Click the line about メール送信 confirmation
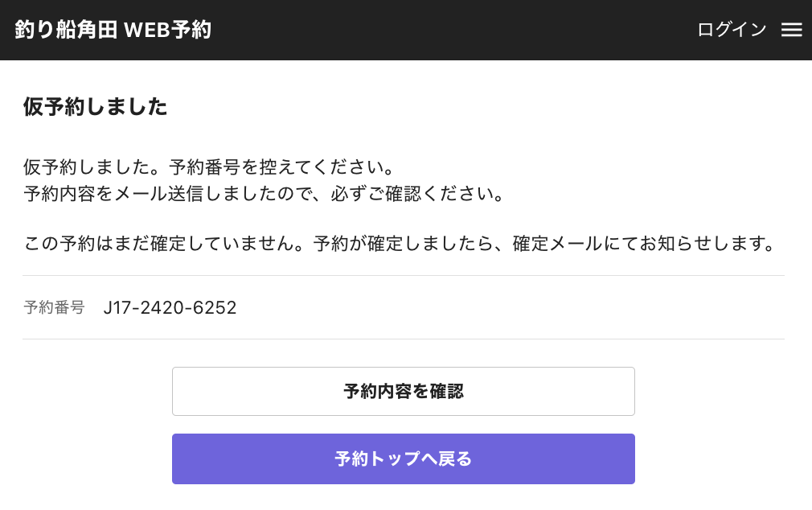The width and height of the screenshot is (812, 510). point(264,194)
